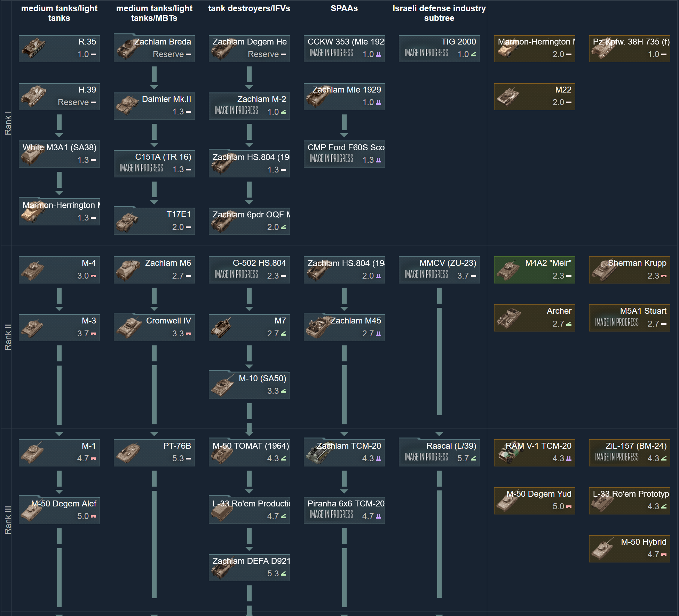This screenshot has height=616, width=679.
Task: Select the M-50 Hybrid vehicle card
Action: [x=629, y=549]
